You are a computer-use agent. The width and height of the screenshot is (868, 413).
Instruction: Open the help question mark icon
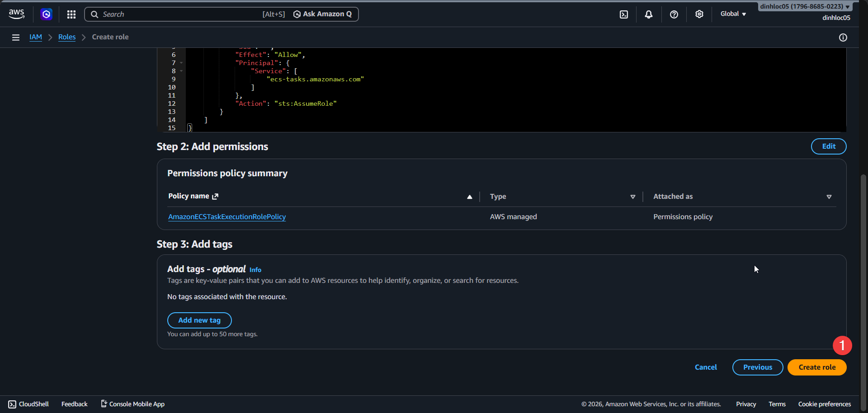coord(674,14)
